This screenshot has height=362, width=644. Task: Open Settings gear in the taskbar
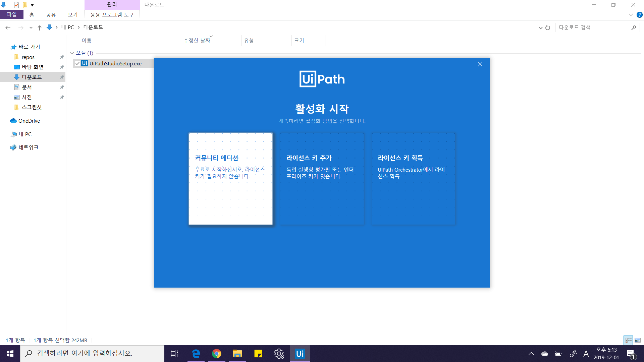pyautogui.click(x=279, y=354)
